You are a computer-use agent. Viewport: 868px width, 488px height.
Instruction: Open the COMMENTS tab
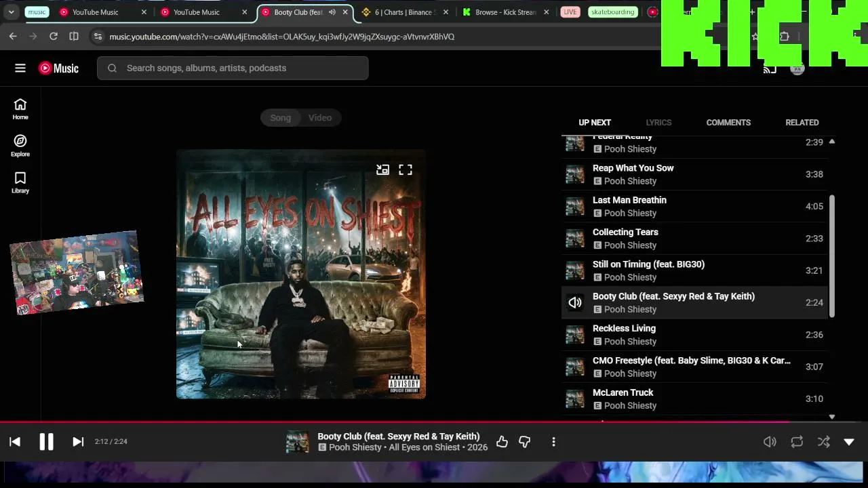pos(728,123)
